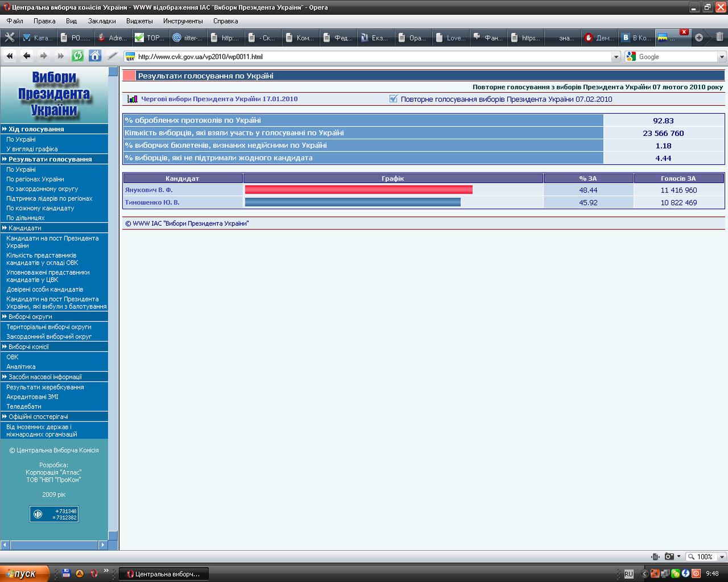Go to the browser Home page icon
728x582 pixels.
[x=95, y=56]
